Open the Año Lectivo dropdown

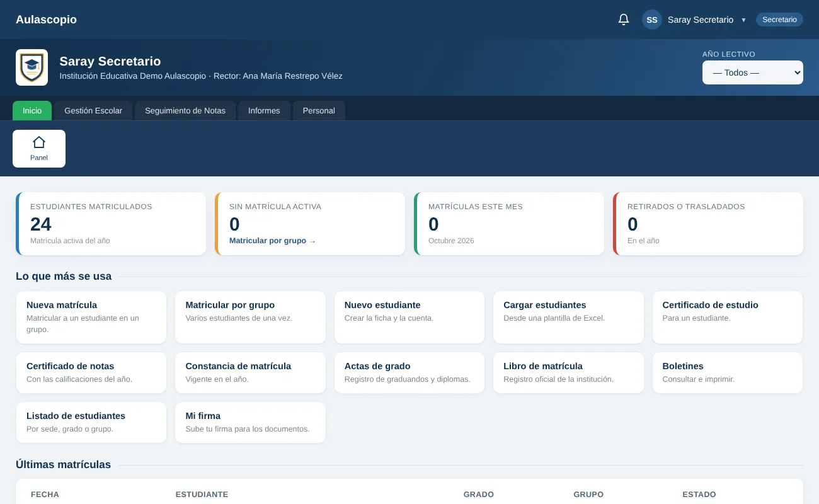click(x=753, y=72)
